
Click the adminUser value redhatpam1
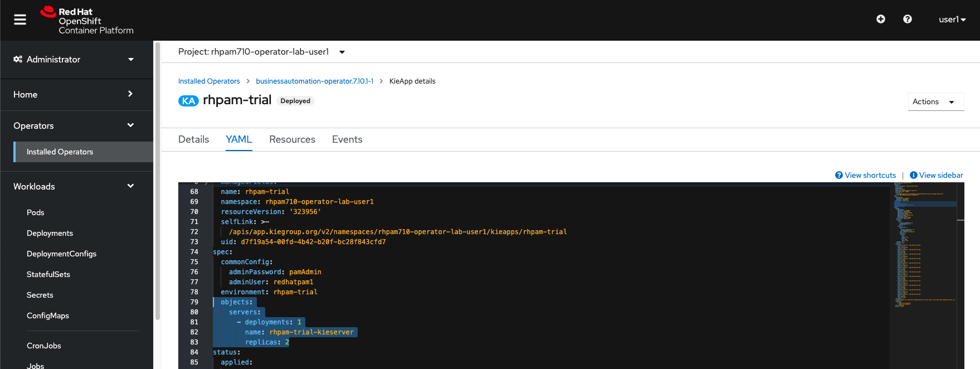coord(294,282)
